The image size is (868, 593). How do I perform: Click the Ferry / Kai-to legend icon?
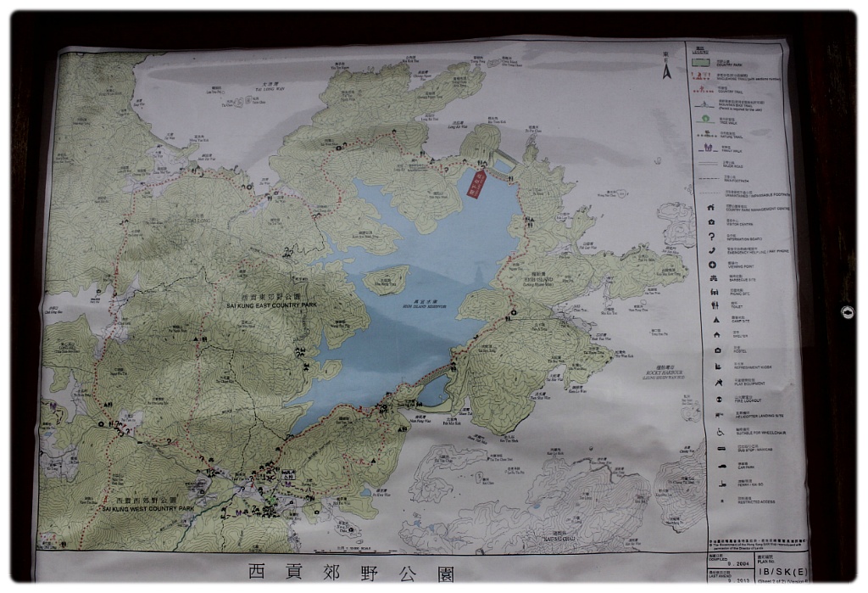pos(722,484)
